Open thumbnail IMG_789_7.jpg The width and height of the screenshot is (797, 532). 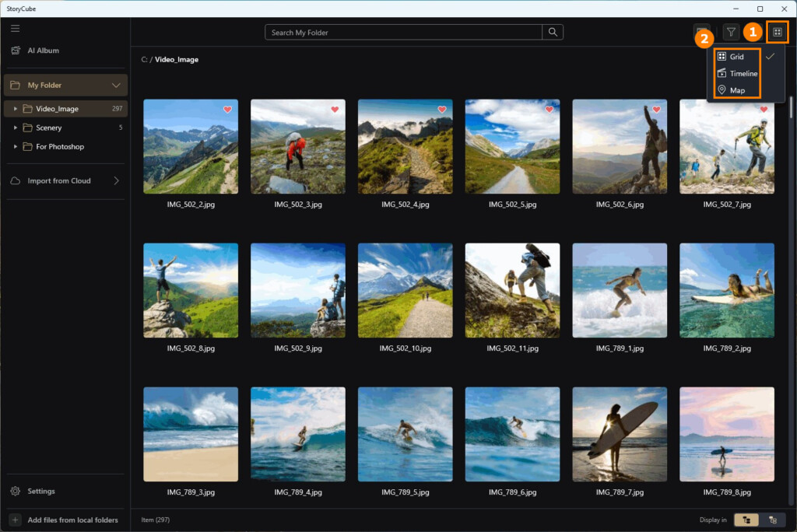point(620,435)
